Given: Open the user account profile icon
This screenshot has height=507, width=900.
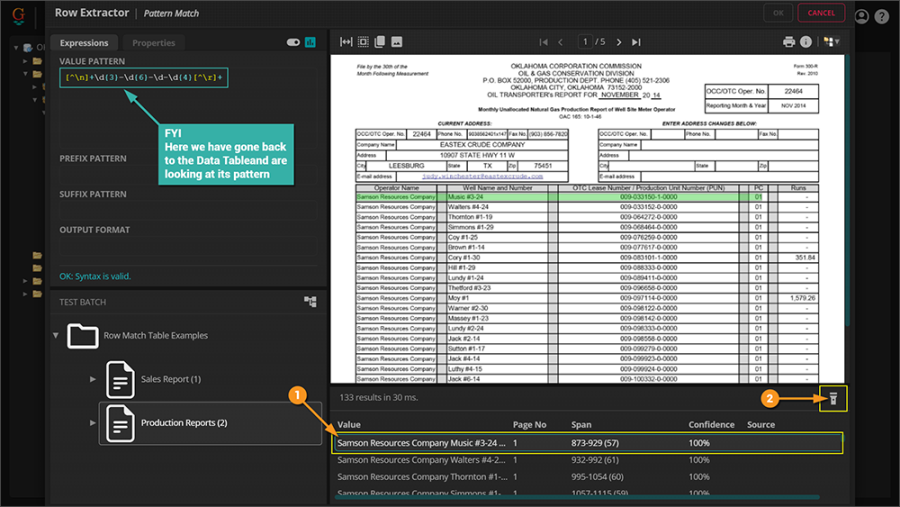Looking at the screenshot, I should (x=862, y=16).
